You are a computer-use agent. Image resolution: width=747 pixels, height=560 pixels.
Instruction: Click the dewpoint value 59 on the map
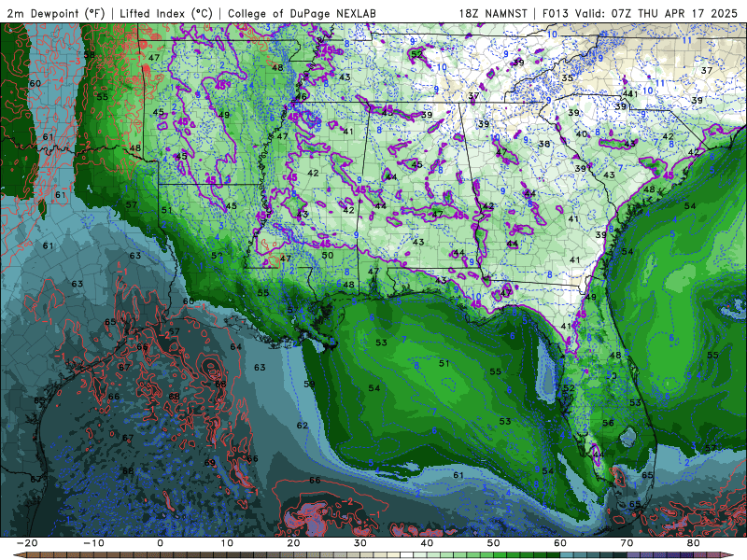(309, 384)
